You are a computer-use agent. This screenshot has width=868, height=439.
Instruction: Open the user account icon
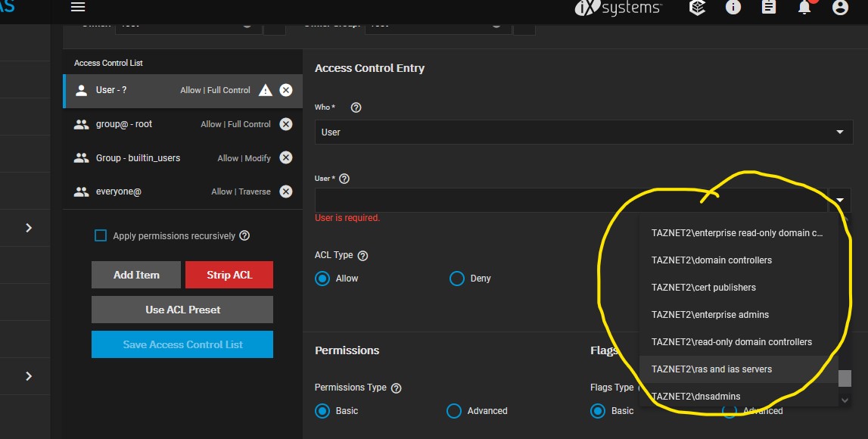click(x=840, y=8)
